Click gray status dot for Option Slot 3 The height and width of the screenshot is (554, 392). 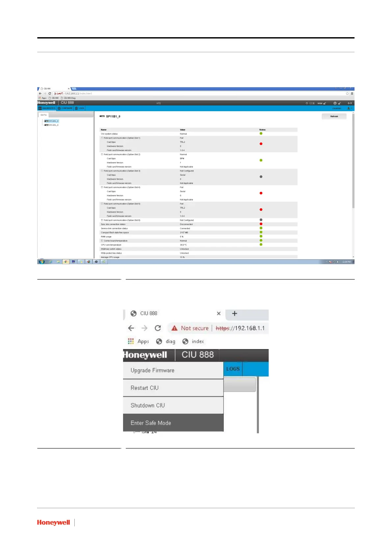261,177
